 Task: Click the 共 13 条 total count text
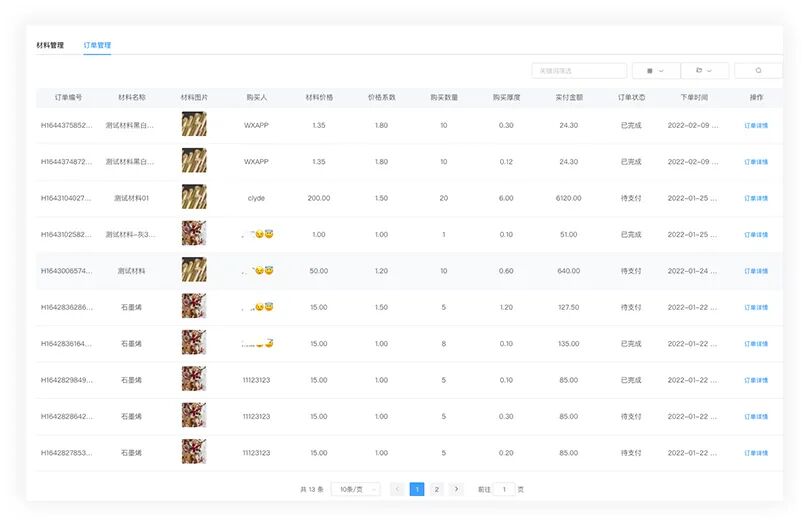pyautogui.click(x=312, y=489)
